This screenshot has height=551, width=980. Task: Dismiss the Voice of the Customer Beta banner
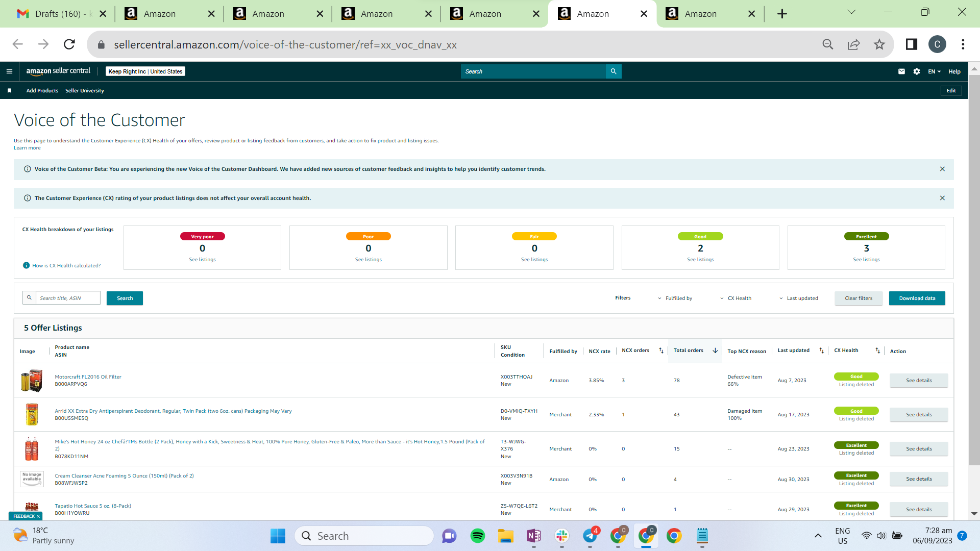point(942,169)
